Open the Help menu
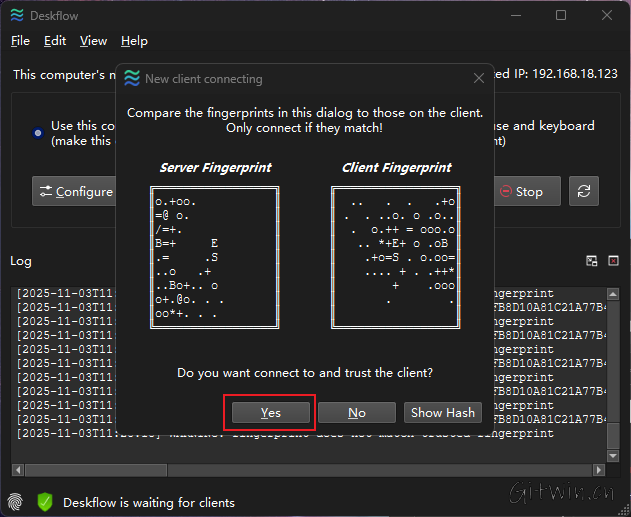The image size is (631, 517). 134,41
